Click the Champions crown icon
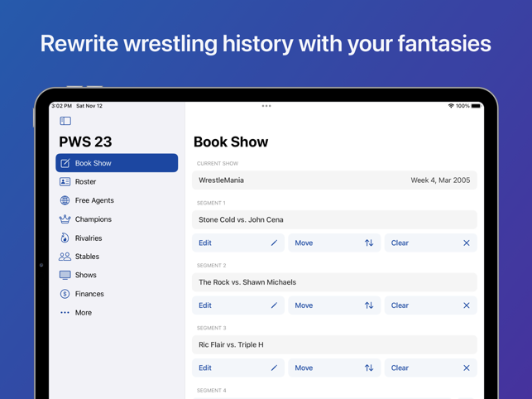The width and height of the screenshot is (532, 399). [x=65, y=219]
